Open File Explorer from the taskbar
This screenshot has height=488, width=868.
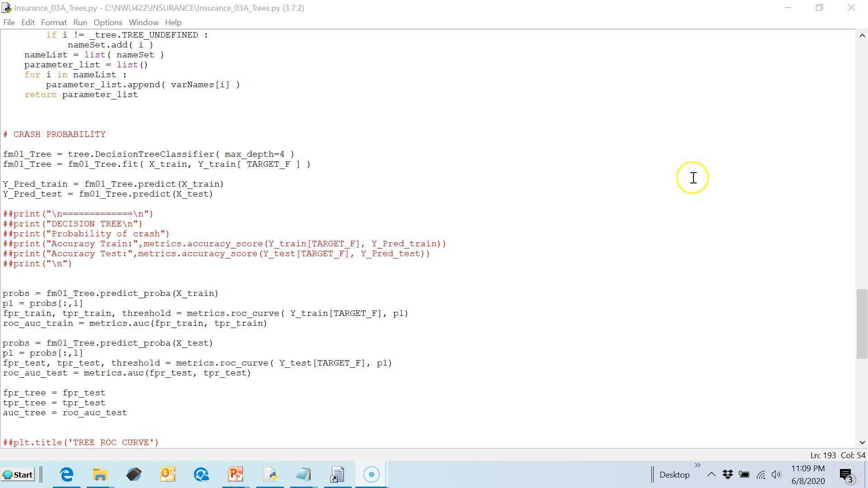[100, 474]
